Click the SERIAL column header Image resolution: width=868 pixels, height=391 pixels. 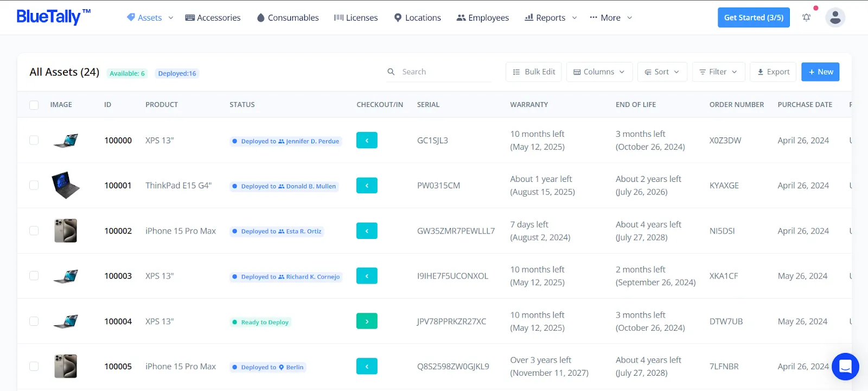click(428, 105)
